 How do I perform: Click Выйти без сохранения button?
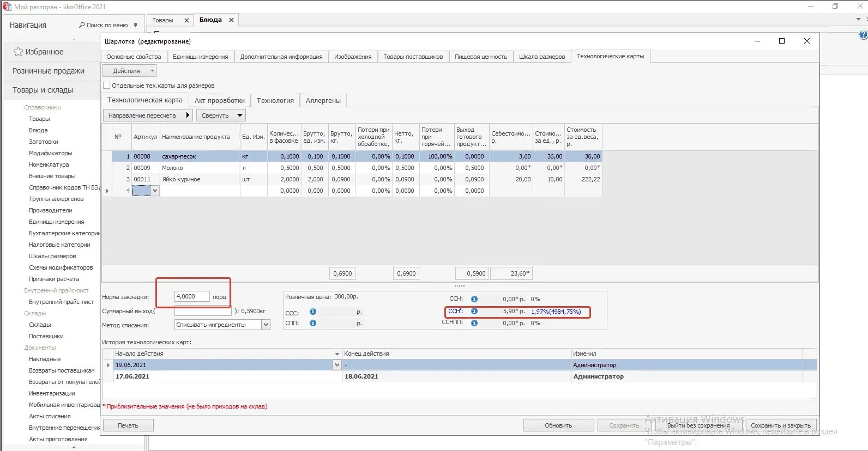point(698,425)
